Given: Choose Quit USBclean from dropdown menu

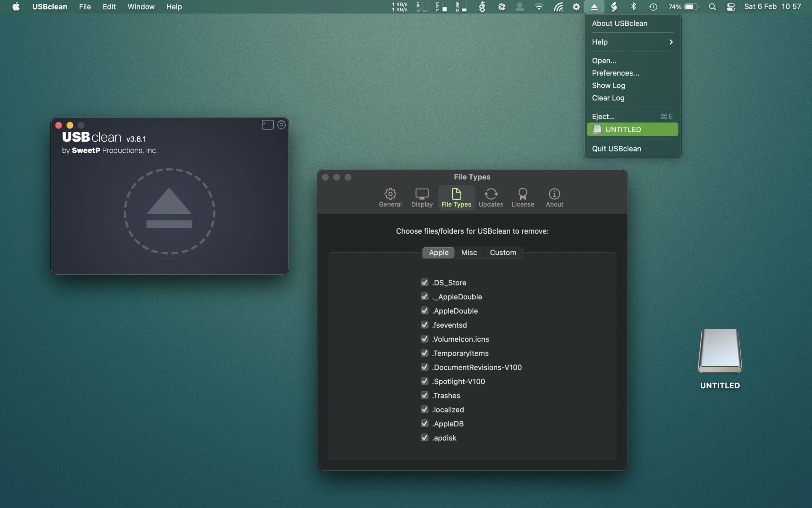Looking at the screenshot, I should pos(632,149).
